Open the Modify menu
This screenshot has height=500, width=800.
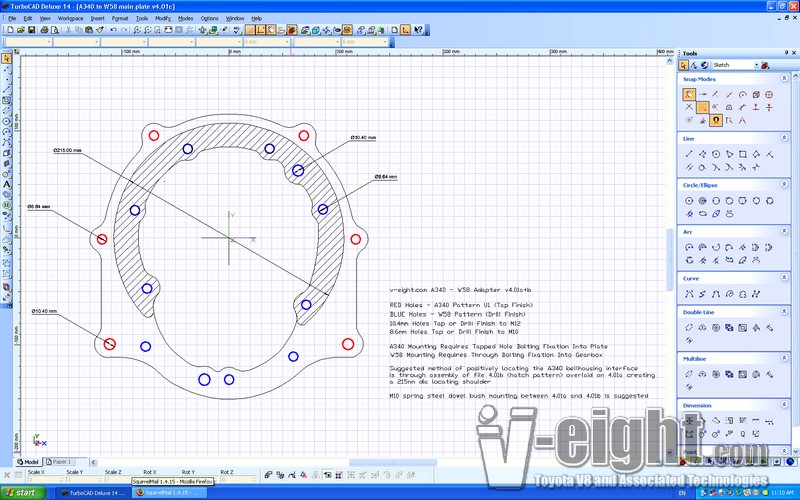[x=163, y=18]
